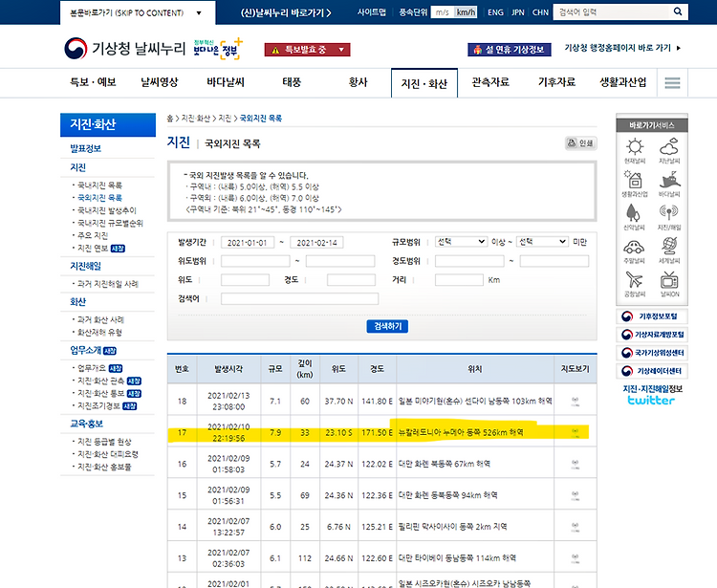The image size is (717, 588).
Task: Open the 특보·예보 menu
Action: (x=93, y=82)
